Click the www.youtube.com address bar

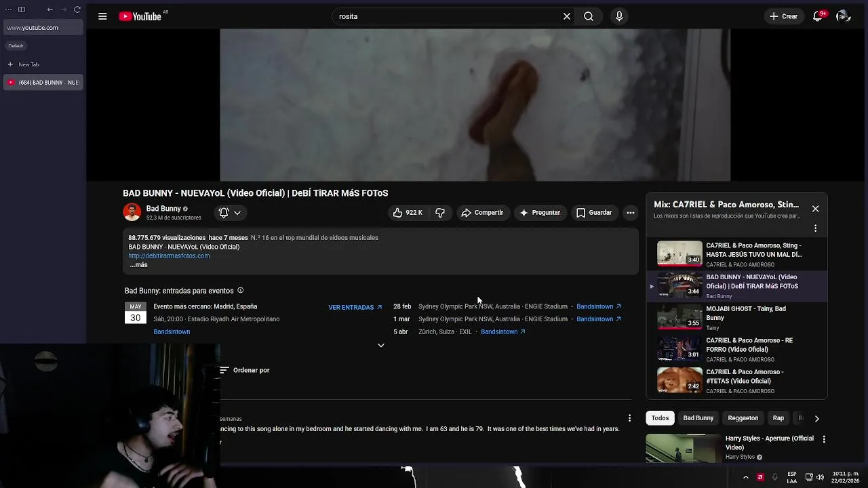click(x=43, y=28)
